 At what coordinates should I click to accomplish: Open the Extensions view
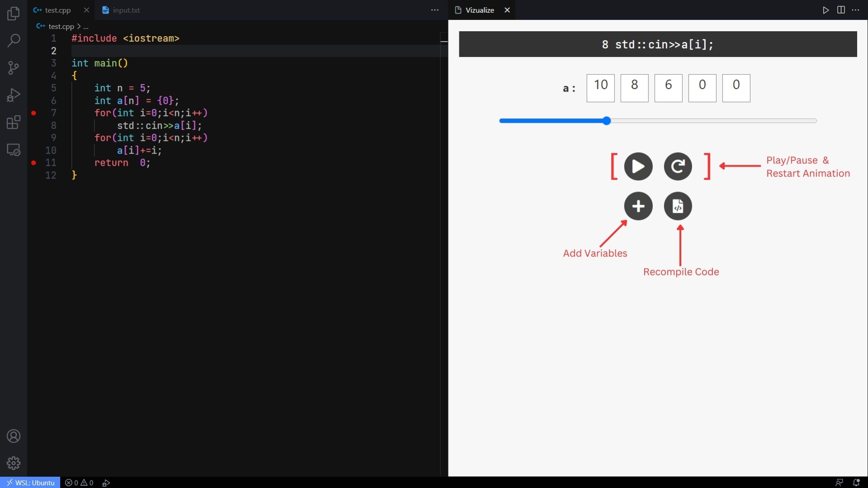click(x=14, y=122)
